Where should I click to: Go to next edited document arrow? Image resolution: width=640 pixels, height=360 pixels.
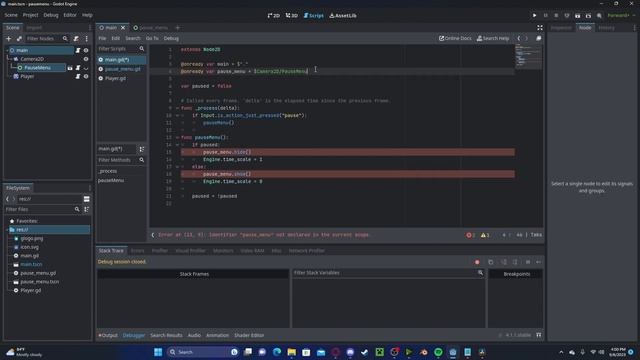(x=527, y=38)
